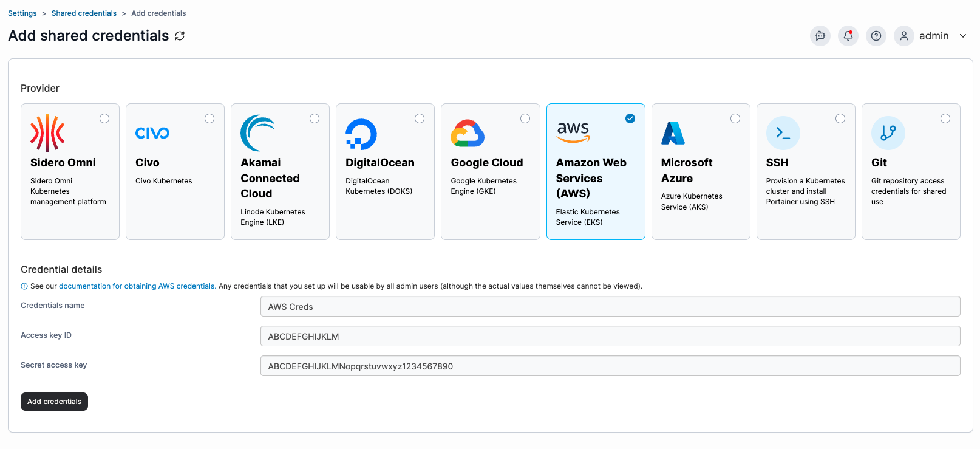
Task: Open documentation for obtaining AWS credentials
Action: click(x=137, y=286)
